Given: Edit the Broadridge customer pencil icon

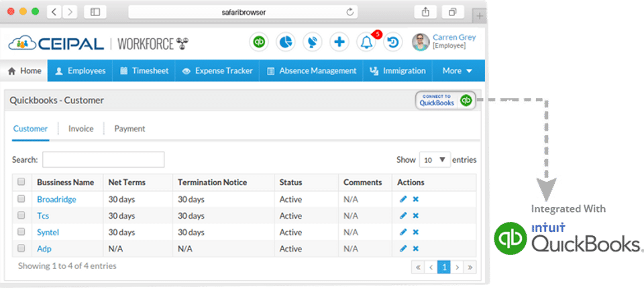Looking at the screenshot, I should 403,199.
